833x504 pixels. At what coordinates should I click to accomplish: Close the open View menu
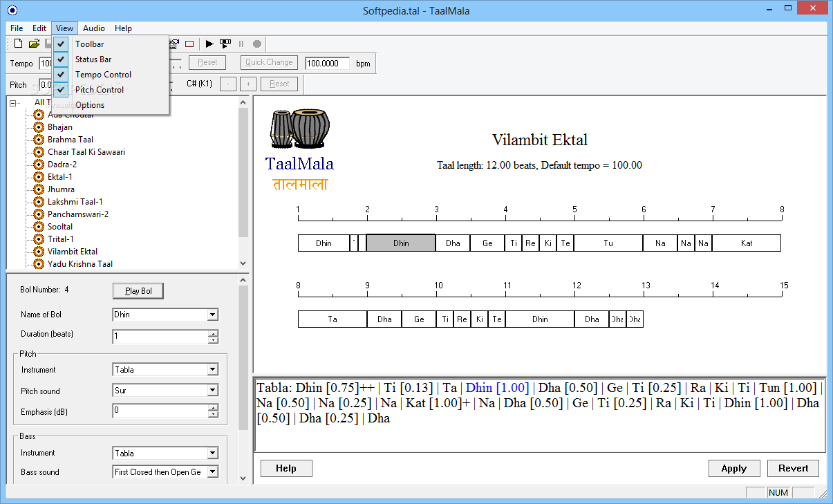point(64,28)
